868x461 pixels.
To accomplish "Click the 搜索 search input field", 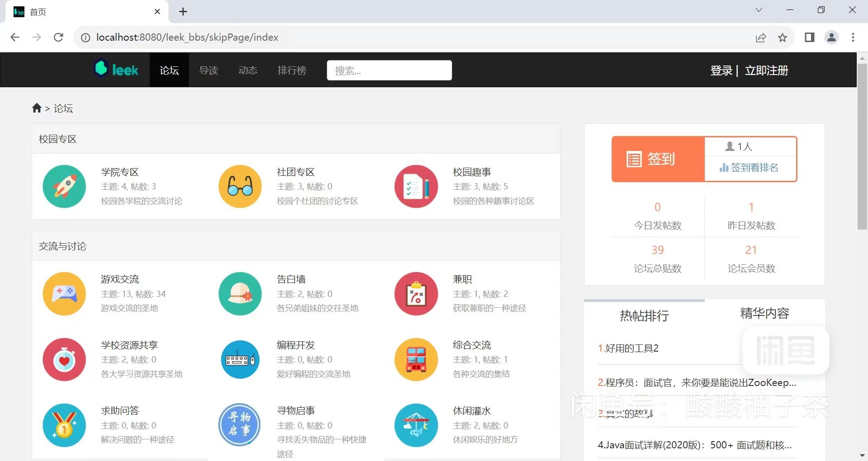I will 389,71.
